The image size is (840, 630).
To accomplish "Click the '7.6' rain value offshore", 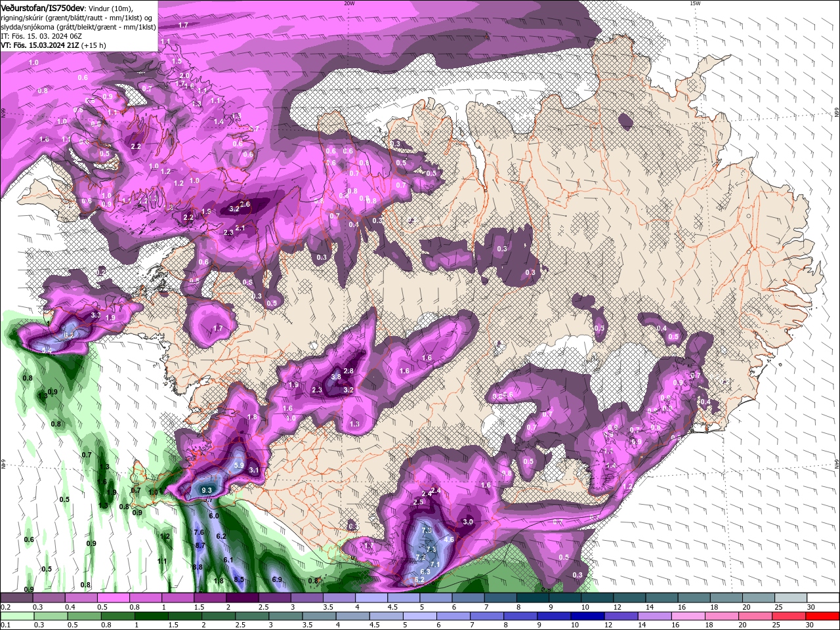I will (199, 532).
